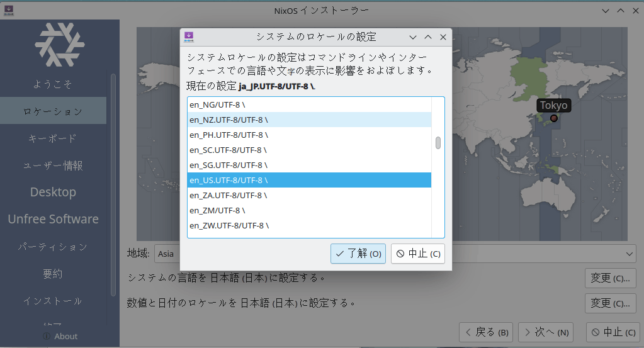Click the locale list scrollbar handle
The height and width of the screenshot is (348, 644).
[438, 143]
